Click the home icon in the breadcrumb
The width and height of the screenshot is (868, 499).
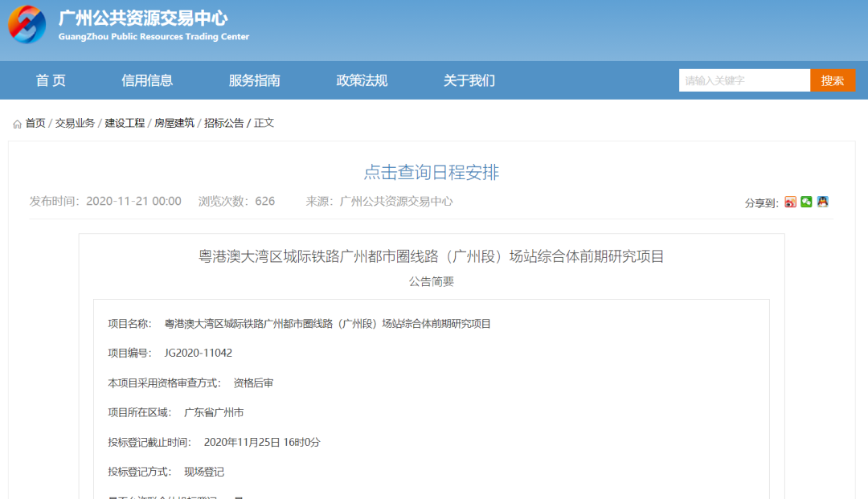click(17, 124)
